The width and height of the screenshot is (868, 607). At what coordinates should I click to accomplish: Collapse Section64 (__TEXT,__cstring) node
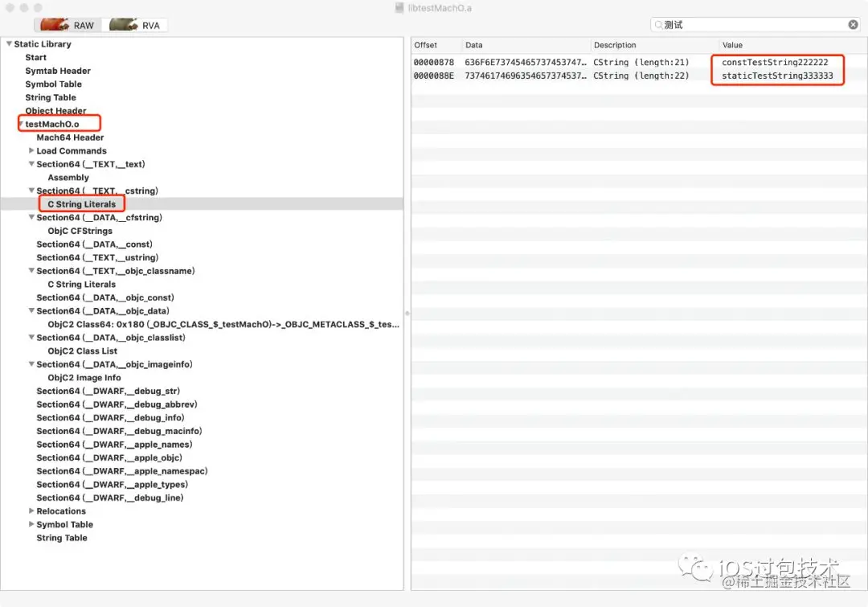(x=31, y=191)
